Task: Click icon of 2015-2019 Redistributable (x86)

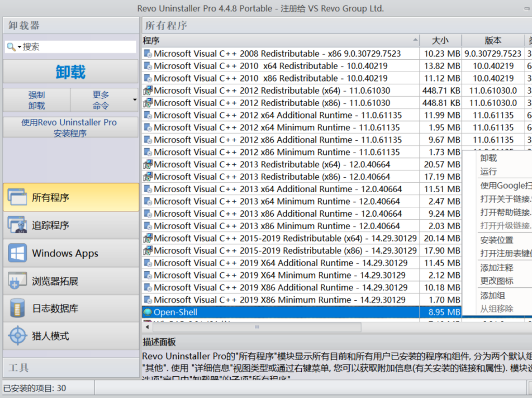Action: click(x=148, y=250)
